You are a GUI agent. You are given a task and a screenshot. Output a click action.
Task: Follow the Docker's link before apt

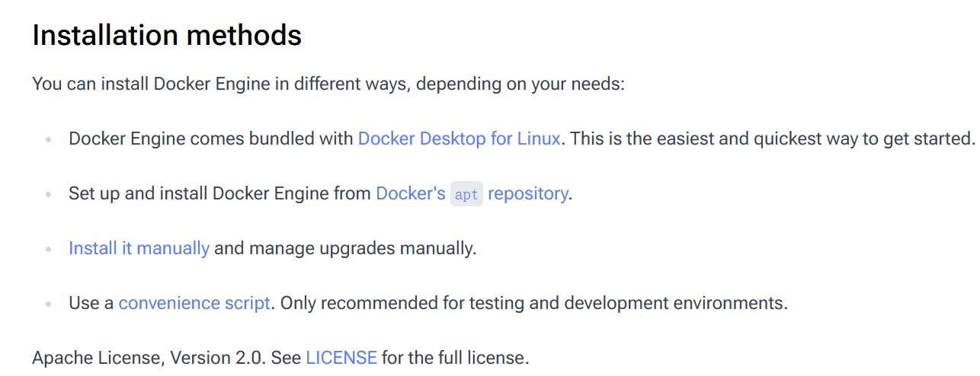[411, 193]
